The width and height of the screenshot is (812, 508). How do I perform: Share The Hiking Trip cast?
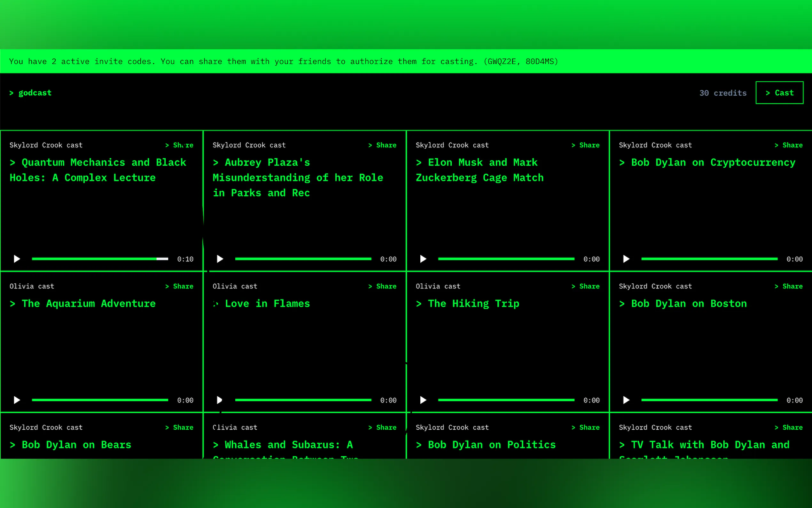tap(585, 286)
